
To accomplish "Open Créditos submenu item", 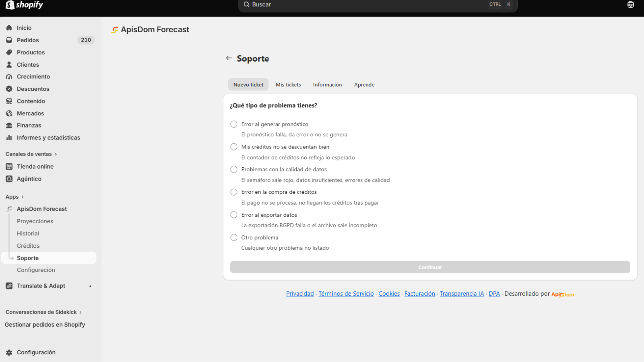I will pyautogui.click(x=28, y=246).
